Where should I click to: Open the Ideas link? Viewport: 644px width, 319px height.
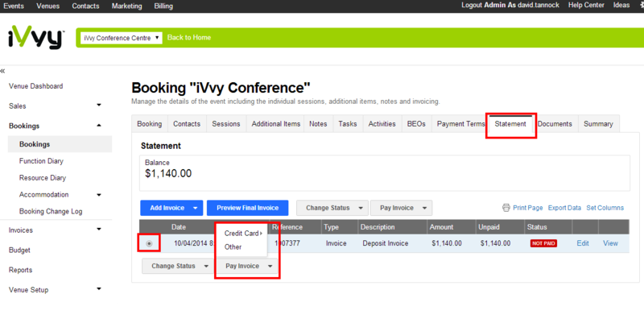coord(621,6)
